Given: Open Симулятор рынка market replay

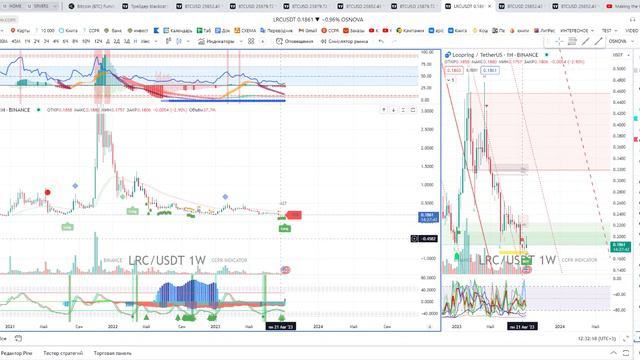Looking at the screenshot, I should (x=344, y=41).
